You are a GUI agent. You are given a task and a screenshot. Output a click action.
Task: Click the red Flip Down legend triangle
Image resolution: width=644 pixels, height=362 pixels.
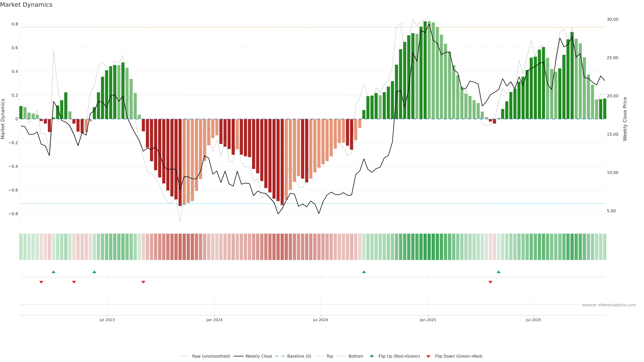(x=428, y=356)
